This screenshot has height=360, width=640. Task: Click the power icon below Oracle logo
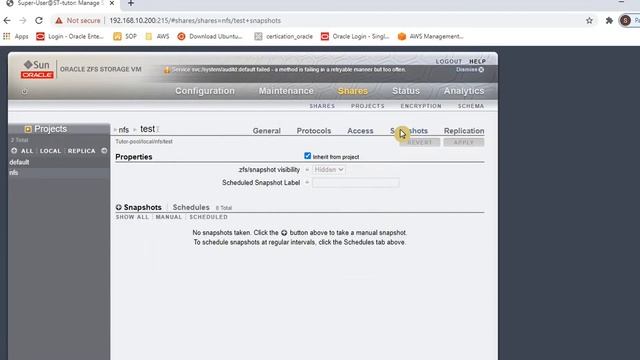[x=25, y=91]
